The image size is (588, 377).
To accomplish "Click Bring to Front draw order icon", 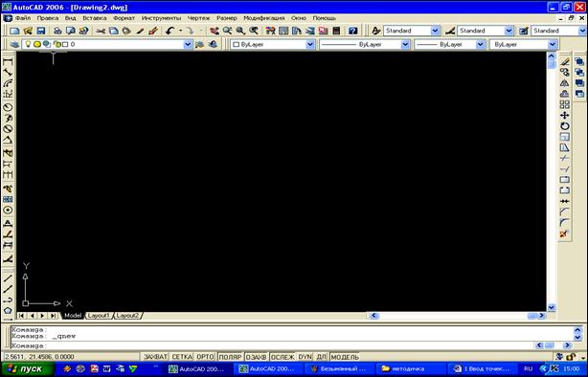I will point(579,61).
